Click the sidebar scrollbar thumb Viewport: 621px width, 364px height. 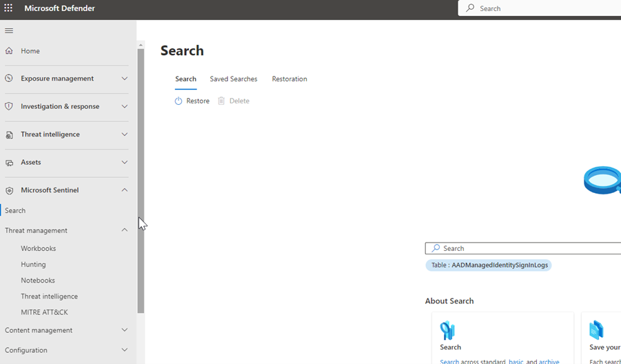click(141, 181)
